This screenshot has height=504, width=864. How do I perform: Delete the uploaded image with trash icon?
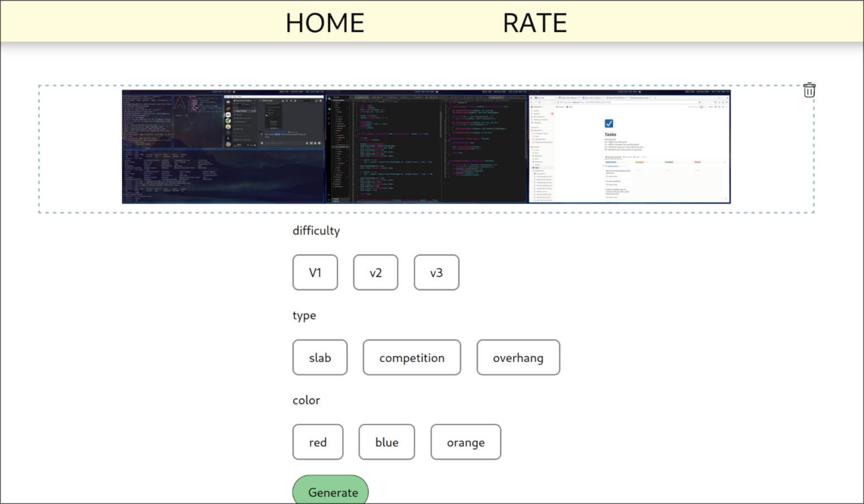(809, 90)
